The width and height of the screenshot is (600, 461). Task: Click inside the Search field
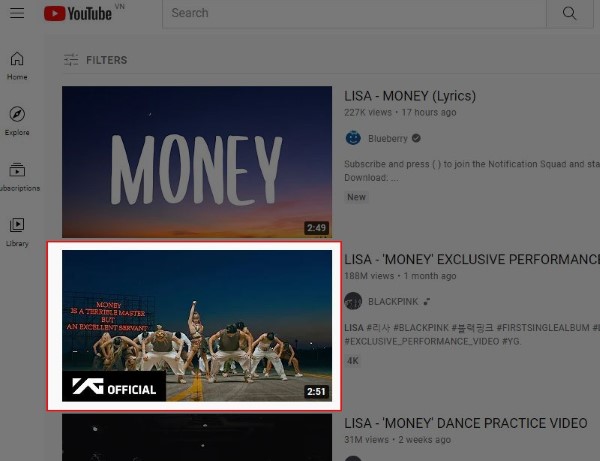coord(354,13)
